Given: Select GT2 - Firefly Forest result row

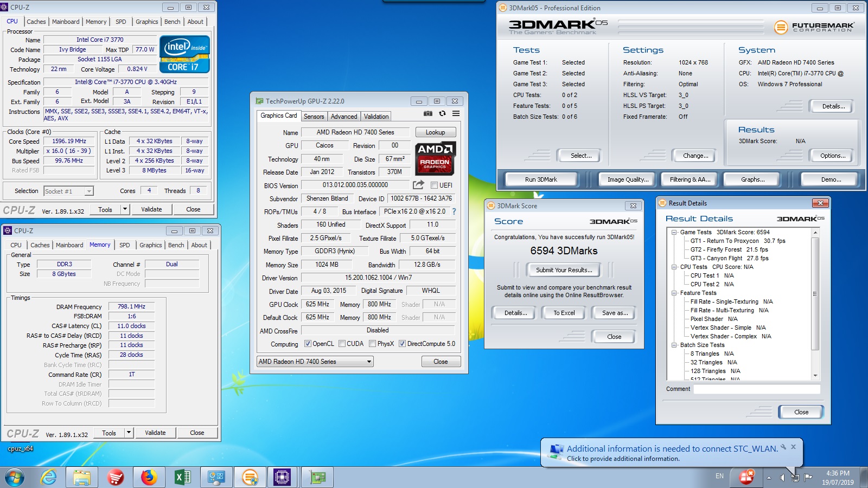Looking at the screenshot, I should tap(729, 249).
